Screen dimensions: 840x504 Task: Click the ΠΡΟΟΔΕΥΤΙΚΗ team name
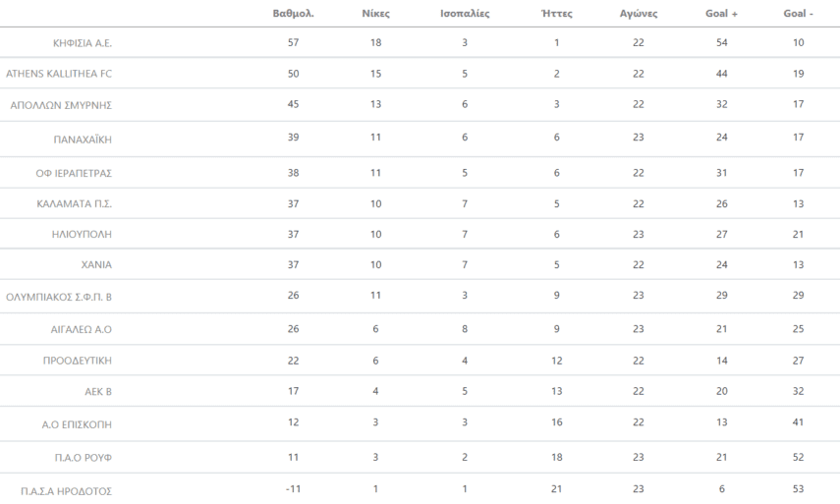click(77, 362)
